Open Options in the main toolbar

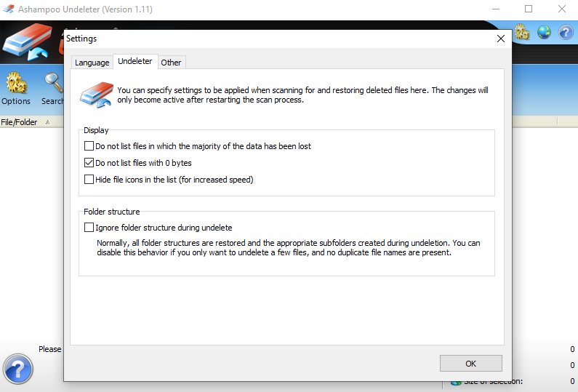click(16, 89)
